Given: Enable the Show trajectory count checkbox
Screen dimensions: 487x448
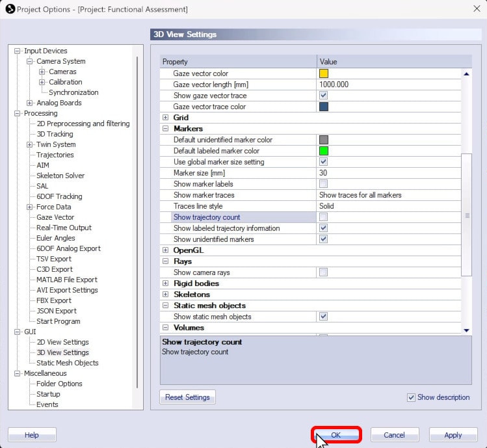Looking at the screenshot, I should (x=323, y=217).
